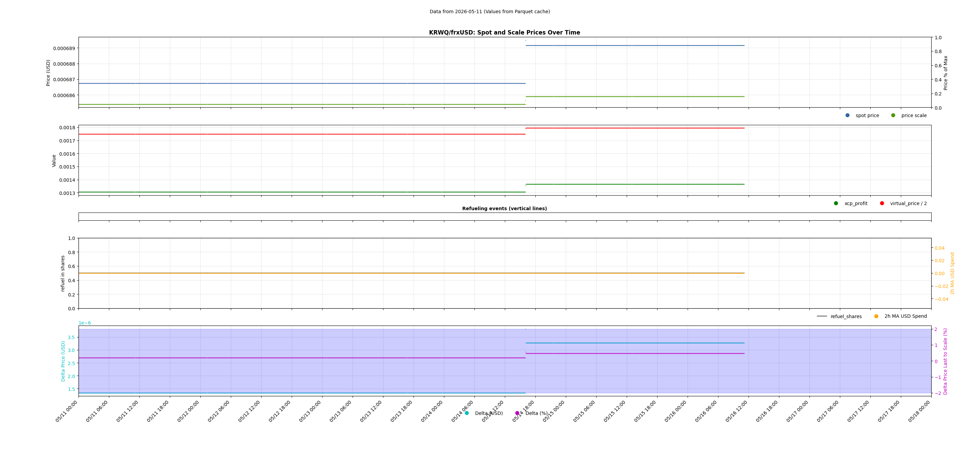Screen dimensions: 980x466
Task: Click the cyan Delta (USD) legend dot
Action: (x=467, y=413)
